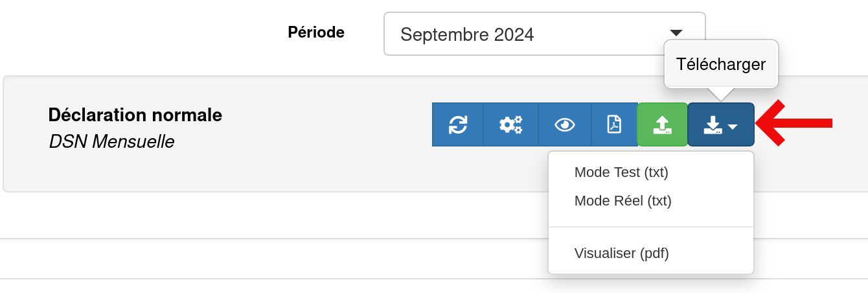
Task: Open the Période selector showing Septembre 2024
Action: [544, 34]
